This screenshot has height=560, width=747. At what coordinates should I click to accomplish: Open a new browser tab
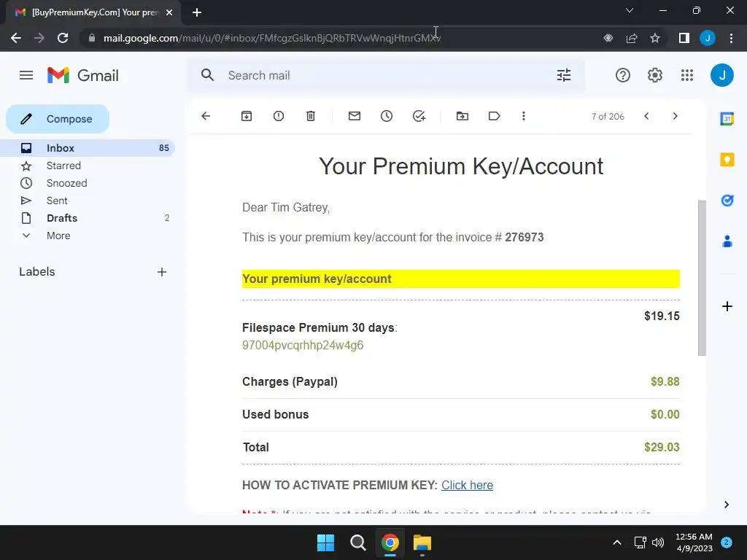click(x=197, y=12)
